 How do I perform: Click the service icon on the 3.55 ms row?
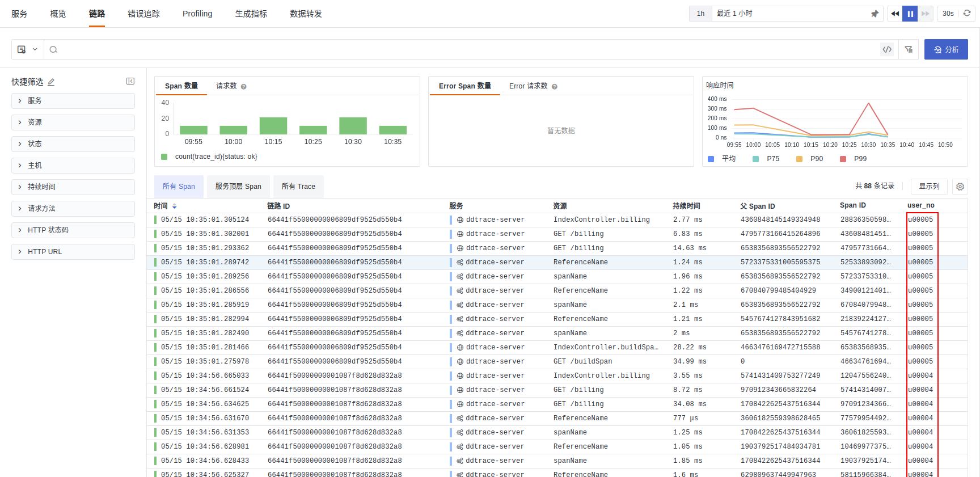point(460,375)
